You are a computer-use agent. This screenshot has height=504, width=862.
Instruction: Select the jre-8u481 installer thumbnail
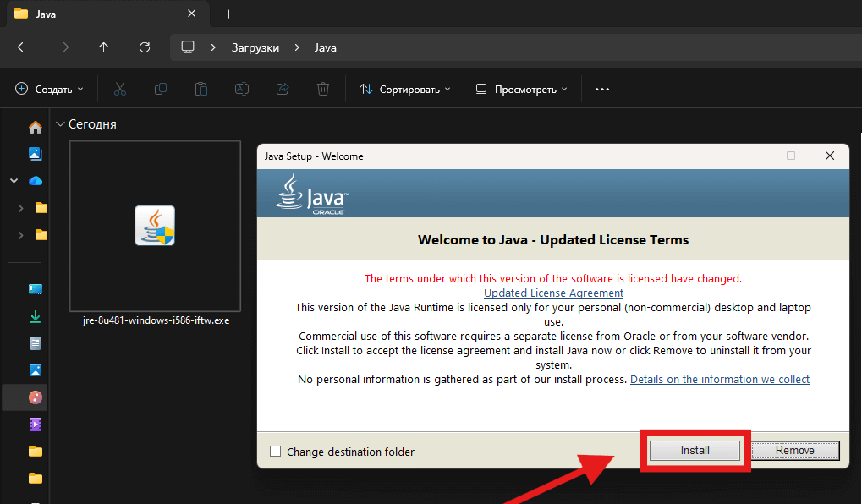tap(155, 225)
